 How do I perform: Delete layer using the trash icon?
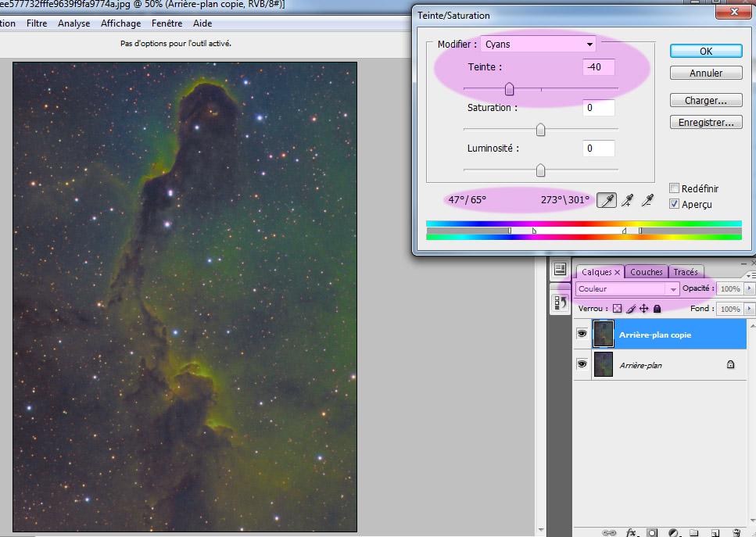(x=736, y=532)
